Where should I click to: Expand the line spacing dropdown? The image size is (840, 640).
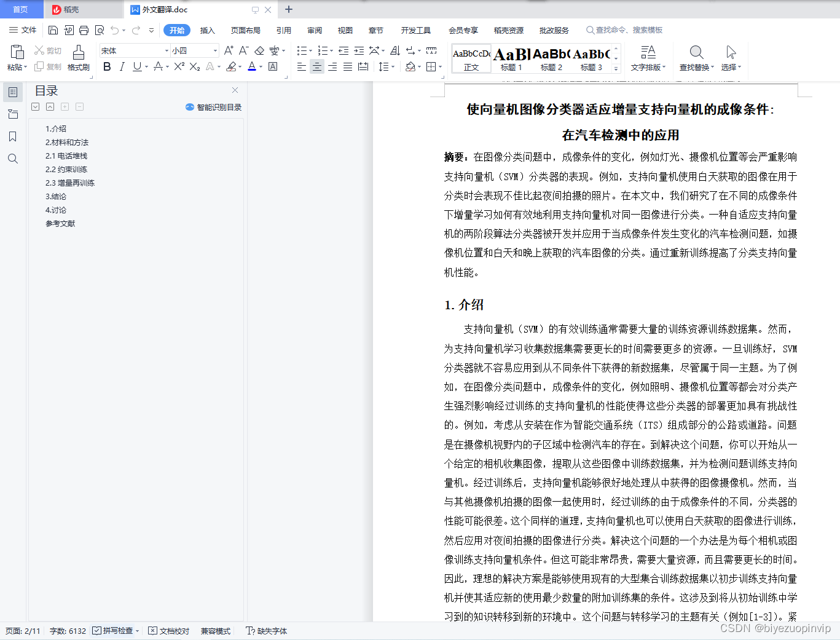click(x=393, y=67)
